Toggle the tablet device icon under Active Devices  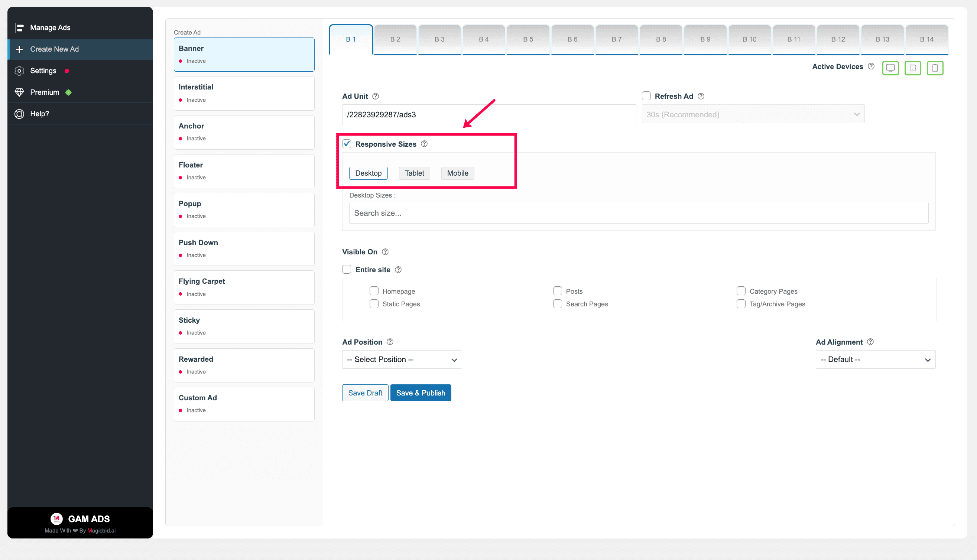(x=912, y=68)
